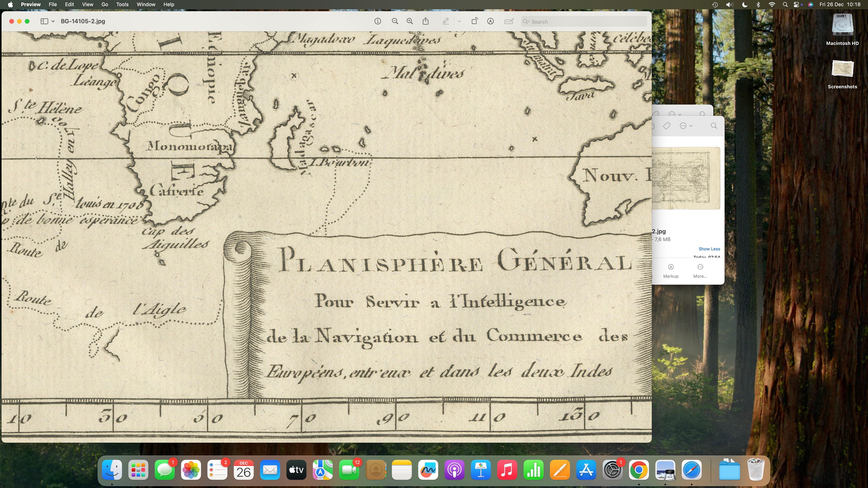Viewport: 868px width, 488px height.
Task: Open the Help menu
Action: 169,4
